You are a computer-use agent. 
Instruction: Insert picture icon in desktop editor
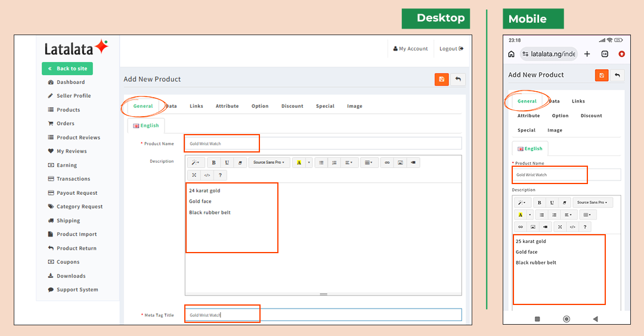click(400, 163)
